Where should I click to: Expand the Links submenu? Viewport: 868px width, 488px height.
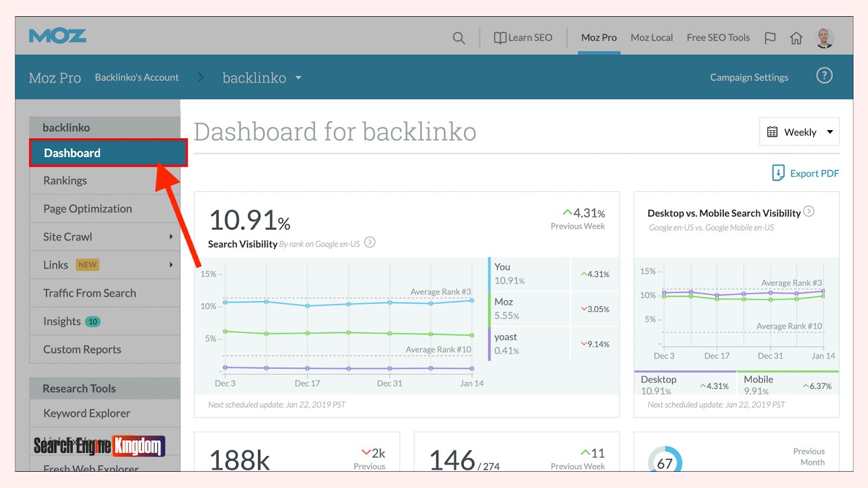click(x=171, y=265)
